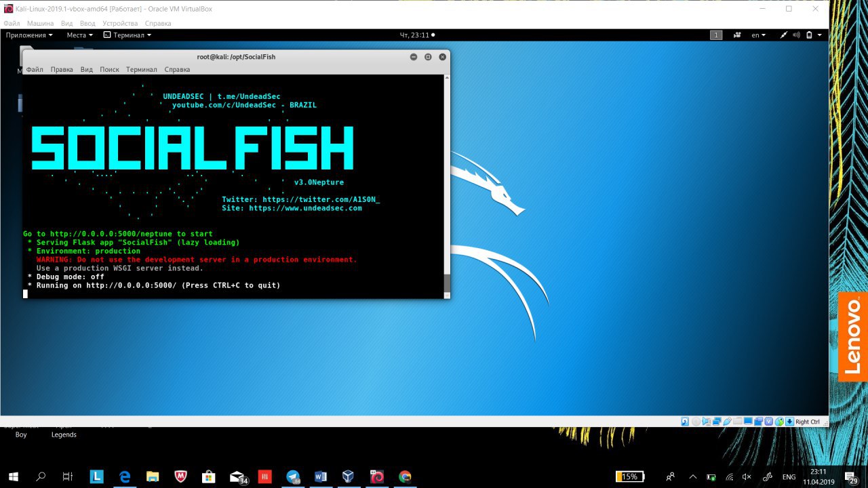Click the red WARNING line in terminal

(x=197, y=260)
